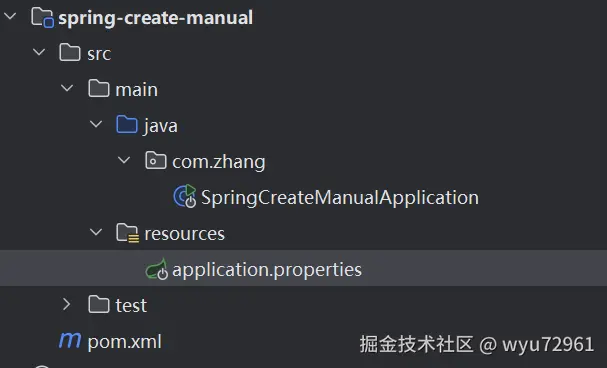Select the application.properties file name
This screenshot has width=607, height=368.
267,270
